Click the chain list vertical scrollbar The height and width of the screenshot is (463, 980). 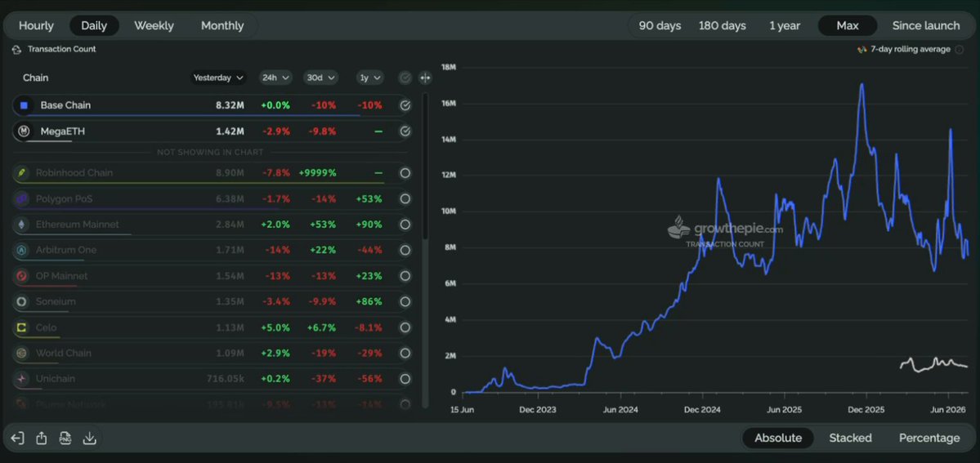425,166
